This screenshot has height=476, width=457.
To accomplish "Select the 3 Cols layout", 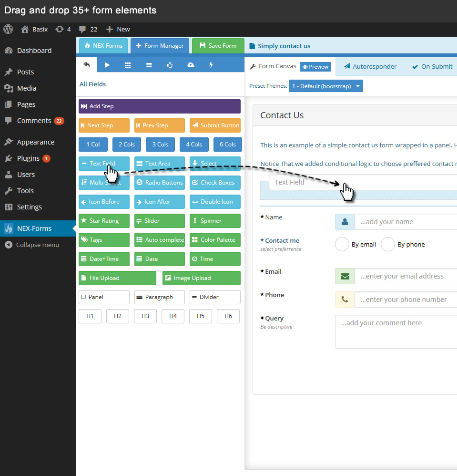I will (x=161, y=145).
